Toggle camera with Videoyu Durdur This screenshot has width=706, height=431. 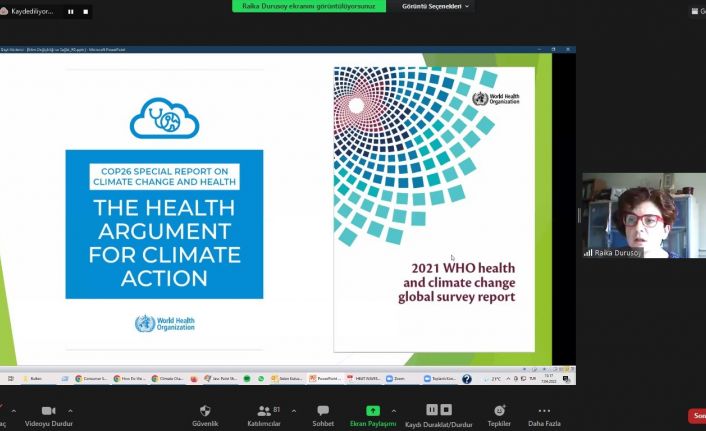[47, 411]
